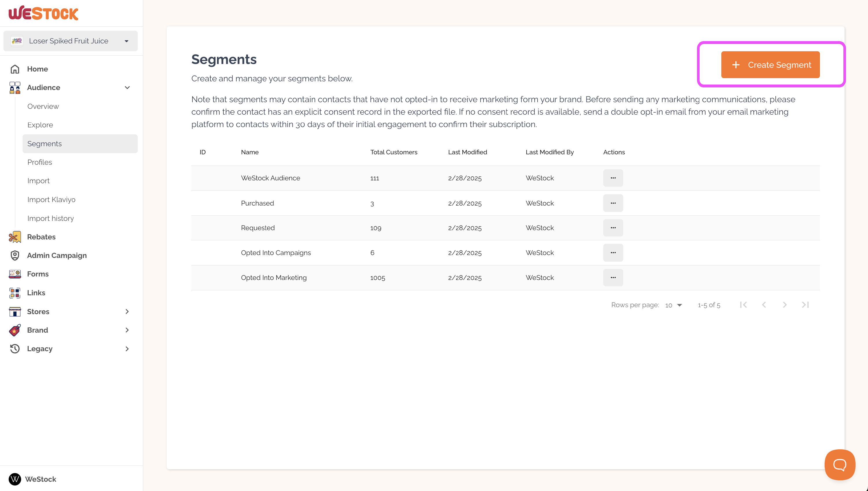This screenshot has height=491, width=868.
Task: Open Import Klaviyo in sidebar
Action: pos(51,200)
